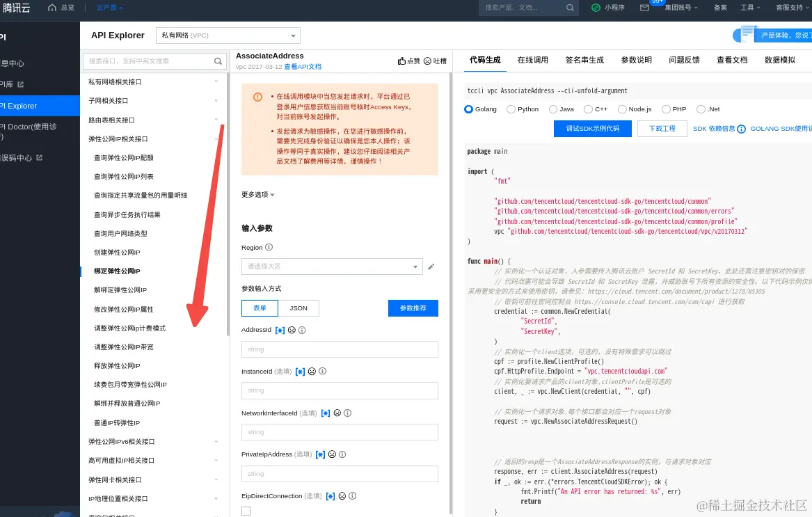Select the PHP radio button
The image size is (812, 517).
666,109
